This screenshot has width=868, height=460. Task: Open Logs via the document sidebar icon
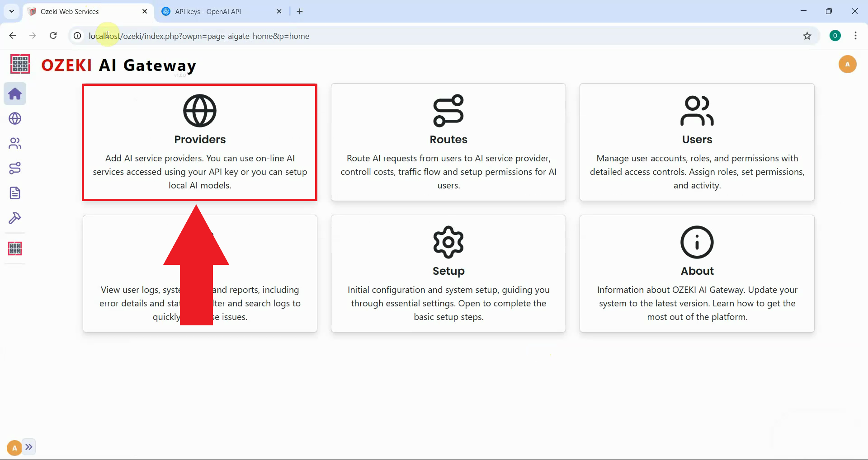tap(15, 193)
